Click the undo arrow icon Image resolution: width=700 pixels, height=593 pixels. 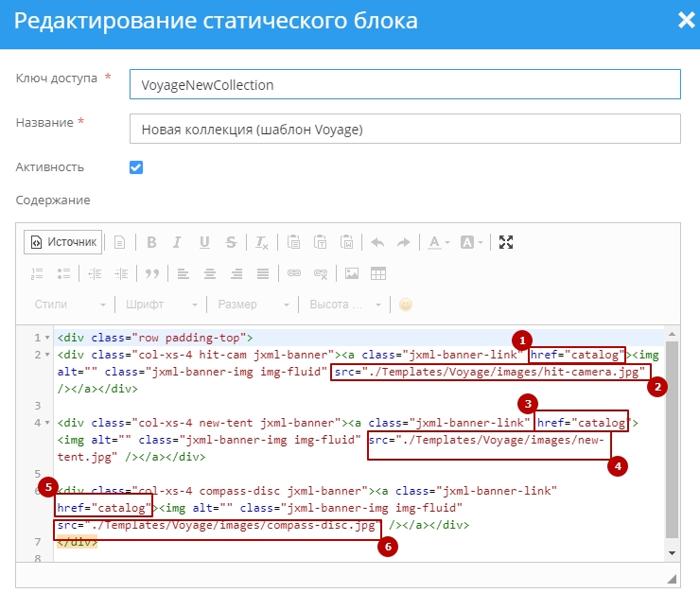click(376, 242)
